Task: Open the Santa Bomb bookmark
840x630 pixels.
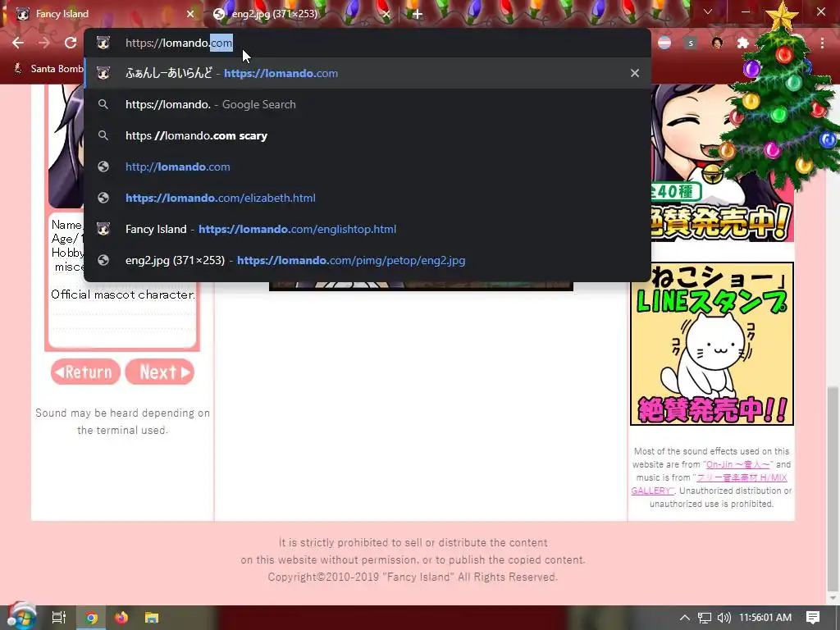Action: click(x=49, y=69)
